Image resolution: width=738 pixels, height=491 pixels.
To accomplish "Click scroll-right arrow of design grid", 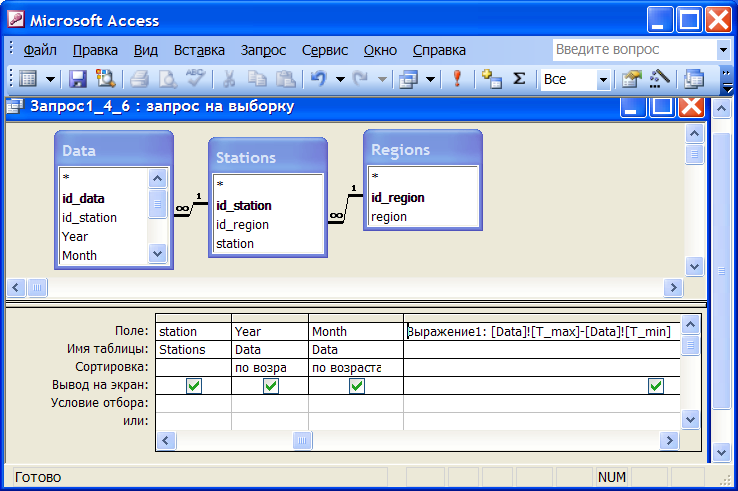I will (669, 441).
